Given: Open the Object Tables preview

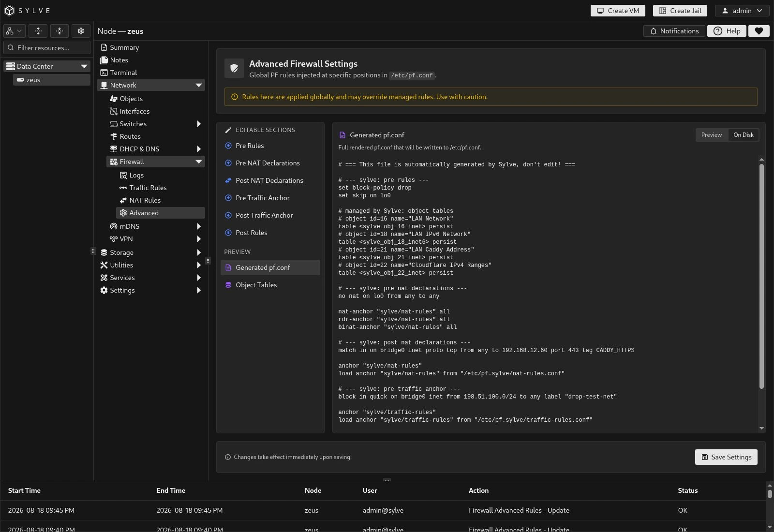Looking at the screenshot, I should [x=270, y=285].
